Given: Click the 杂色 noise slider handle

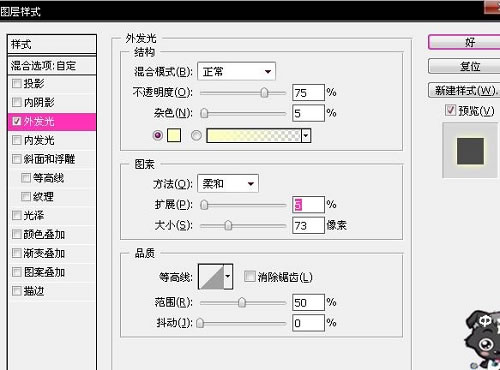Looking at the screenshot, I should pyautogui.click(x=204, y=113).
